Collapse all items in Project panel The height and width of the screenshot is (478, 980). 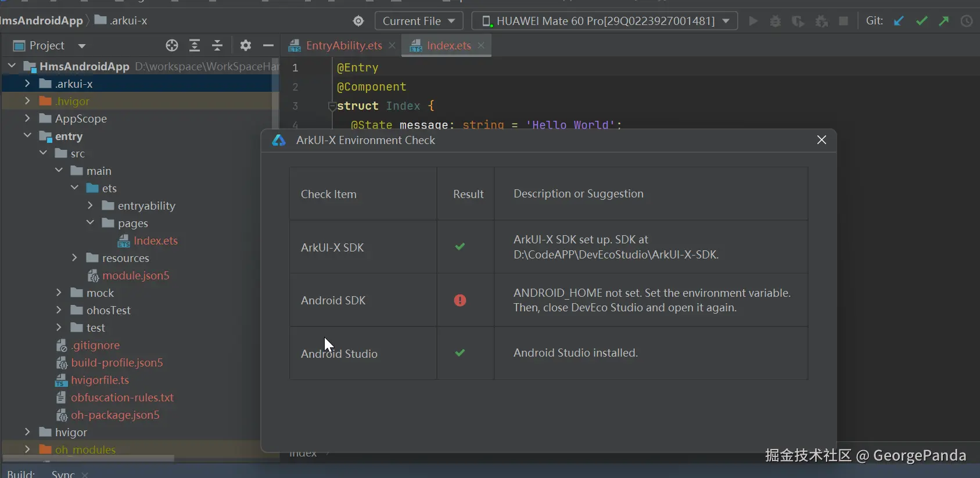pyautogui.click(x=217, y=45)
